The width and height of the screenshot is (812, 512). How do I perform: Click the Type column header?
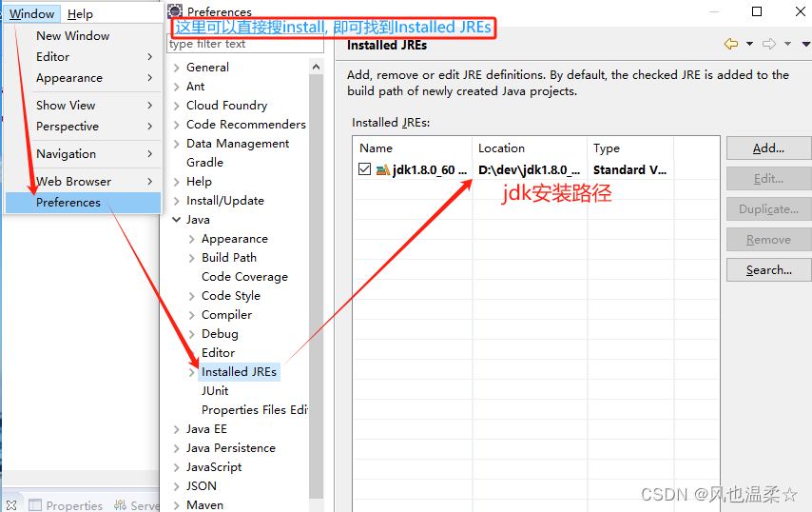(x=630, y=148)
